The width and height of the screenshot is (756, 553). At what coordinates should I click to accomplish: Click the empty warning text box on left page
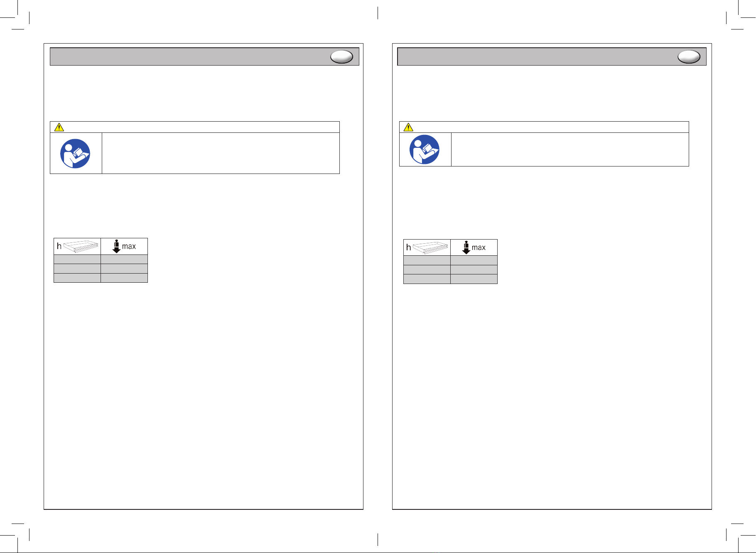(x=221, y=153)
